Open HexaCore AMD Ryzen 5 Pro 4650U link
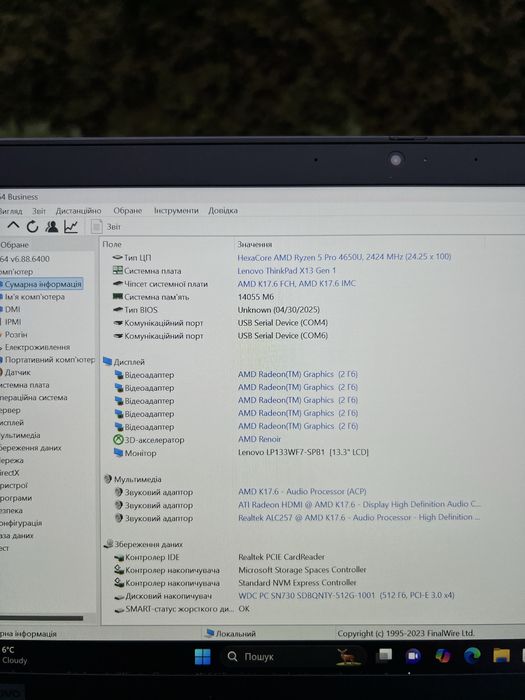 coord(344,257)
